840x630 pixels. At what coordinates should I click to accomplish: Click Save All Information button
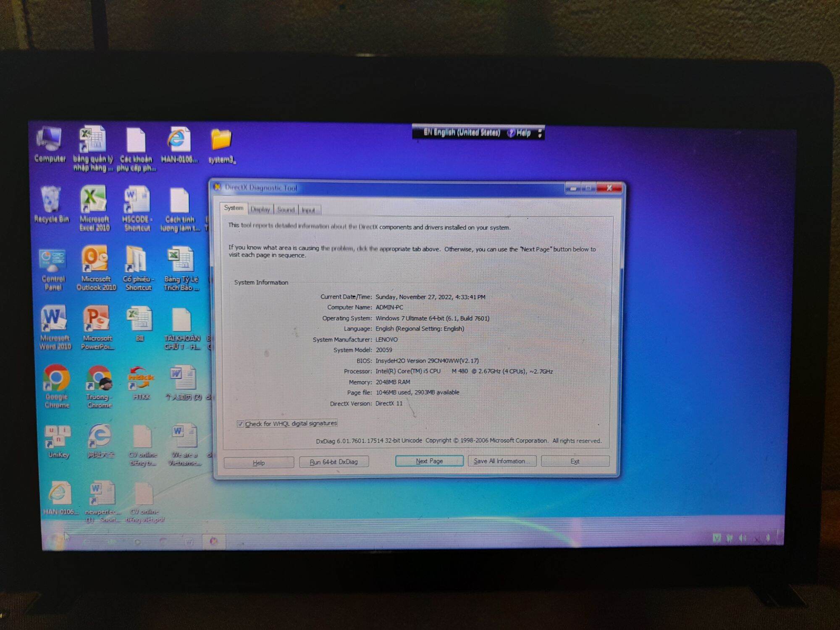tap(502, 461)
